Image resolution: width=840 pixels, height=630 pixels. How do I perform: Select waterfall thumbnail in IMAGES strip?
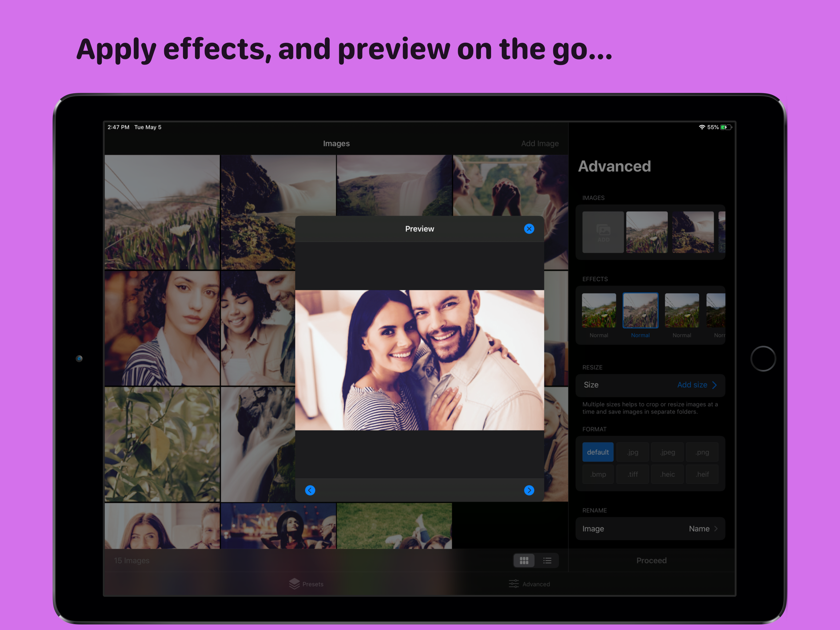click(x=693, y=232)
